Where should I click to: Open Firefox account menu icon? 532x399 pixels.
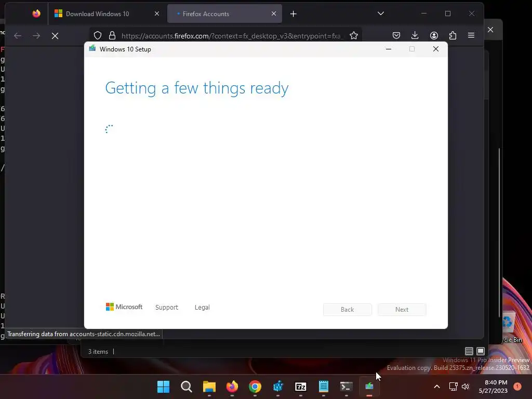click(x=434, y=35)
